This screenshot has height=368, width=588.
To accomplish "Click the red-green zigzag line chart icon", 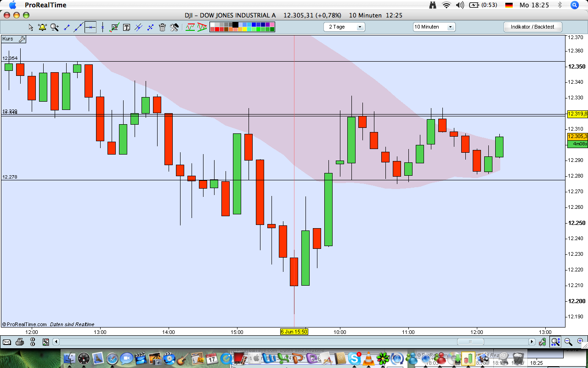I will tap(190, 27).
